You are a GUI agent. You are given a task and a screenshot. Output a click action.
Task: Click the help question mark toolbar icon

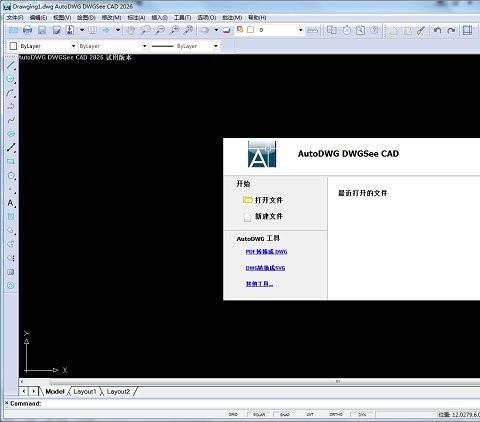[x=374, y=30]
